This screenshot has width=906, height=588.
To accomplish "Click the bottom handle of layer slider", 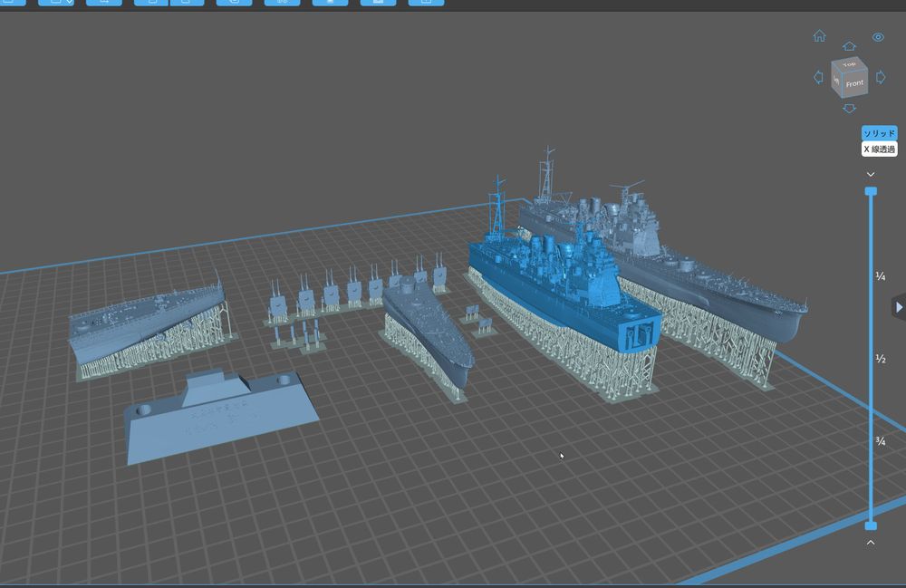I will [x=871, y=525].
